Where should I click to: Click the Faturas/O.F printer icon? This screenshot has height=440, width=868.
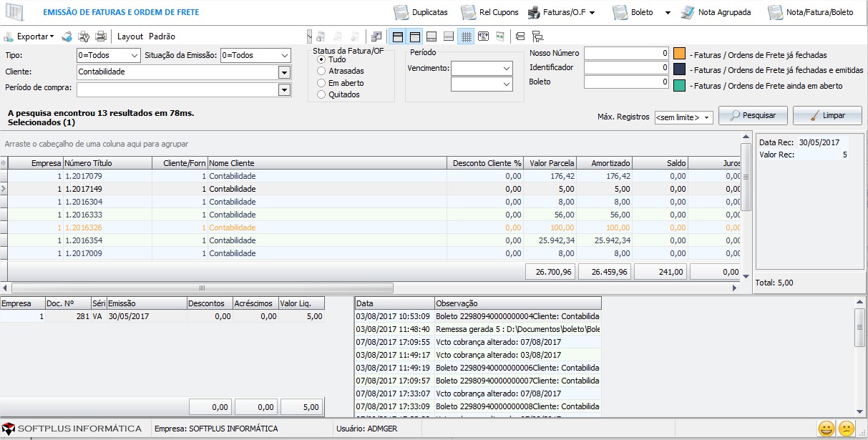tap(535, 12)
